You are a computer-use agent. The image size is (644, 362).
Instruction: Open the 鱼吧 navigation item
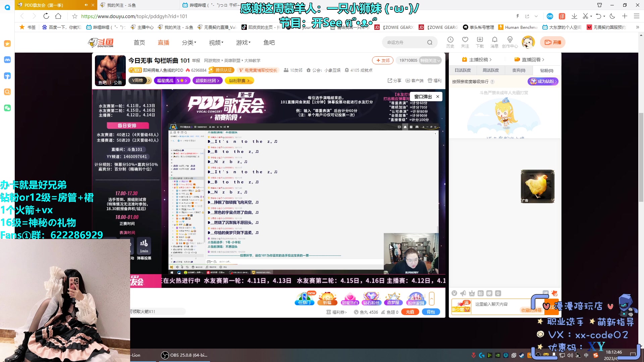269,43
